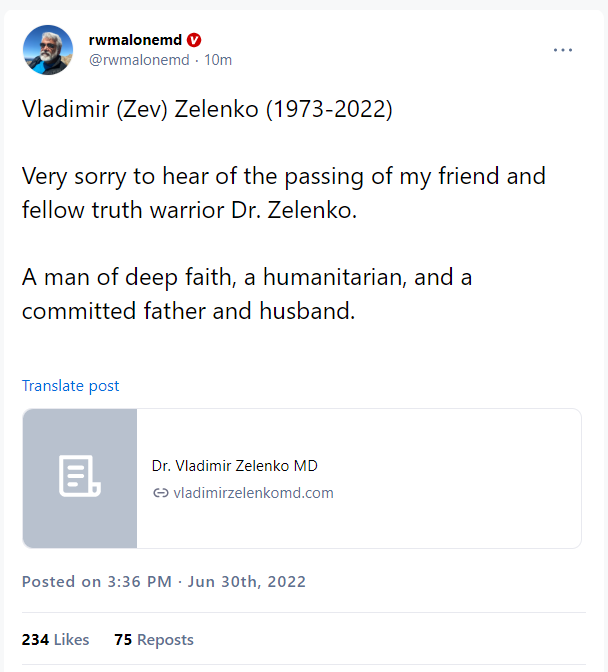Click the 10m relative timestamp
The height and width of the screenshot is (672, 608).
point(218,60)
